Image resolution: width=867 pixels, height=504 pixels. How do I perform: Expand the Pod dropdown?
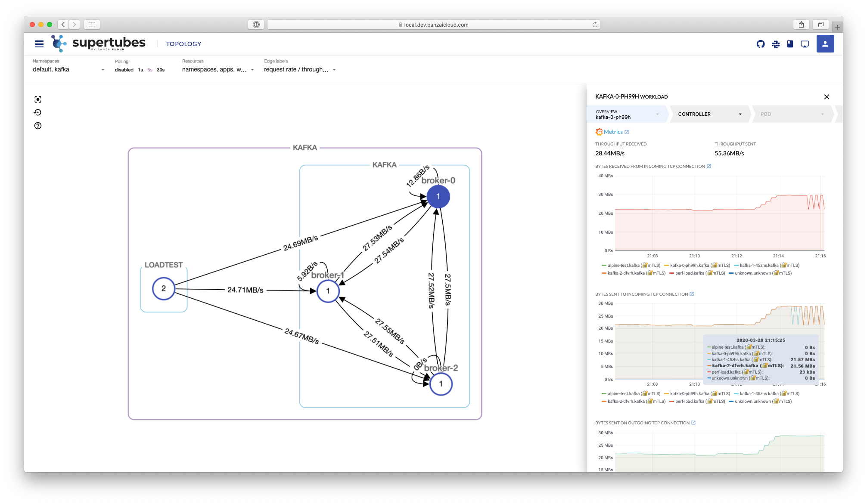[x=792, y=114]
